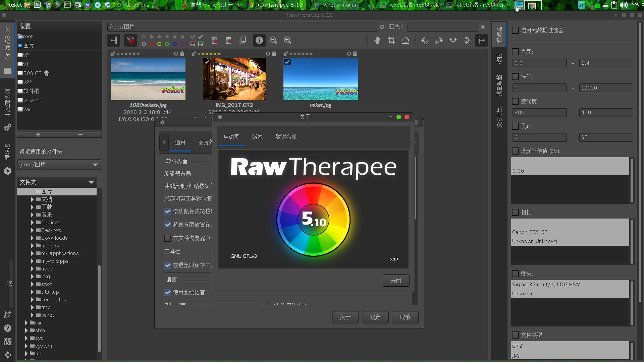
Task: Expand the Templates folder node
Action: pos(32,300)
